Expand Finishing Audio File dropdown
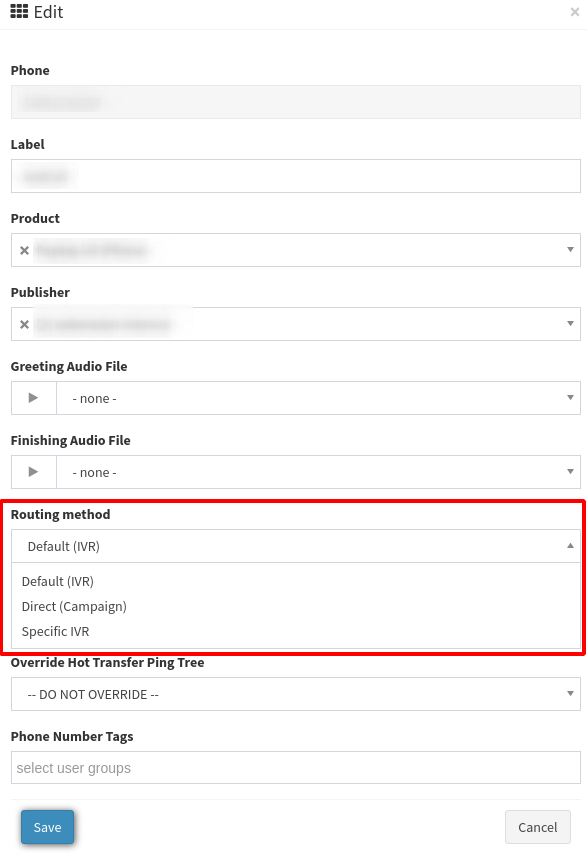 (x=318, y=472)
